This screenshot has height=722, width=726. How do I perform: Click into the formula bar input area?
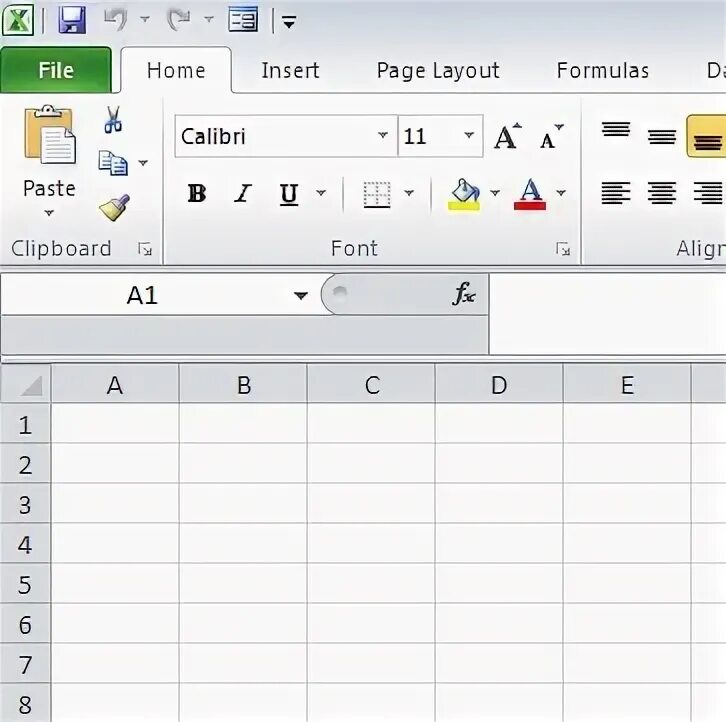point(607,314)
